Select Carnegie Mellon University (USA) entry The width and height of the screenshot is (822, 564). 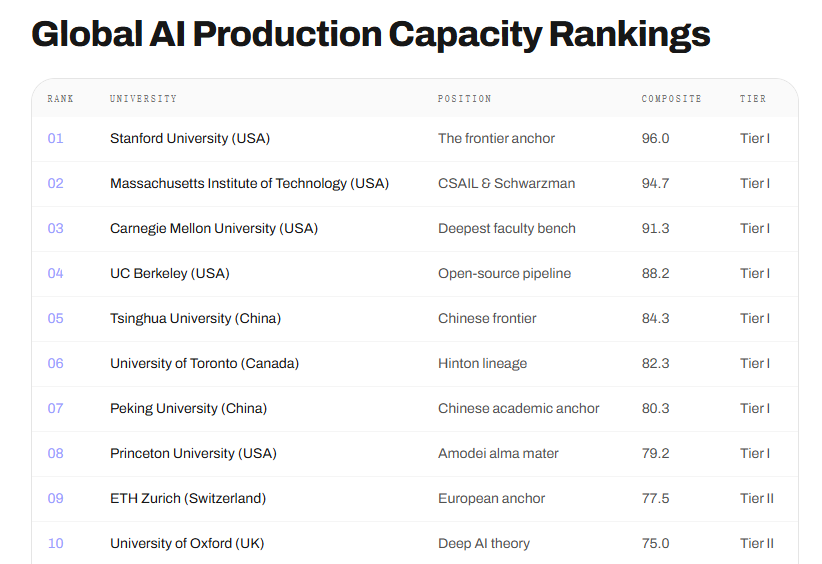pyautogui.click(x=214, y=229)
